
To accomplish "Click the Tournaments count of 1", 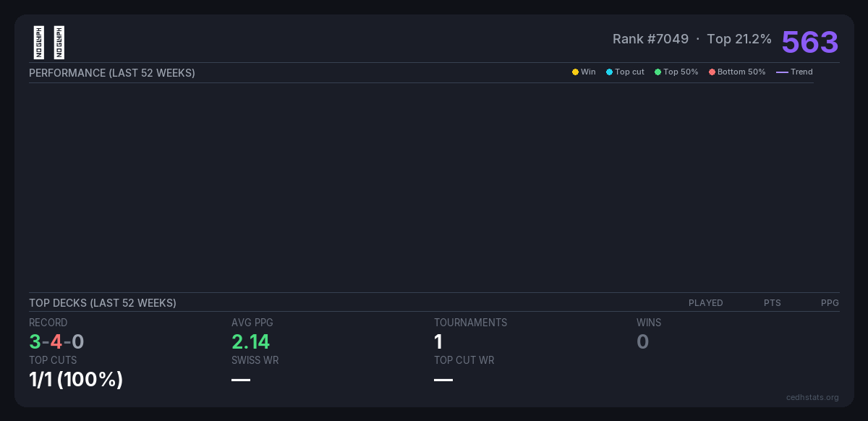I will (438, 341).
